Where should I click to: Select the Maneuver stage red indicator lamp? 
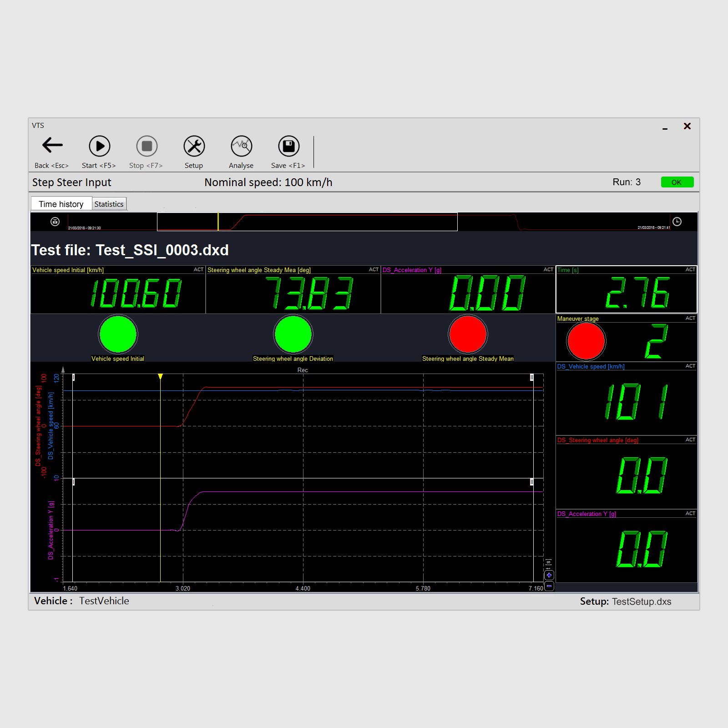pyautogui.click(x=586, y=341)
